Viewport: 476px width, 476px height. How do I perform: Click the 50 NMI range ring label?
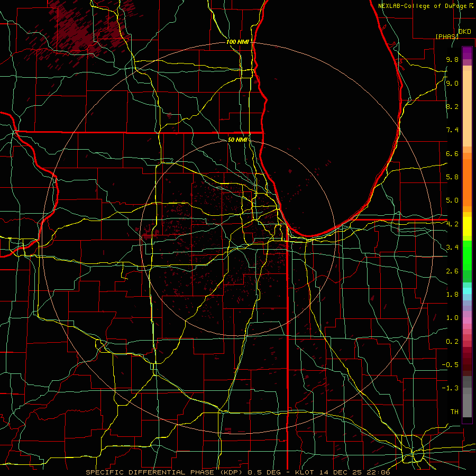click(237, 140)
